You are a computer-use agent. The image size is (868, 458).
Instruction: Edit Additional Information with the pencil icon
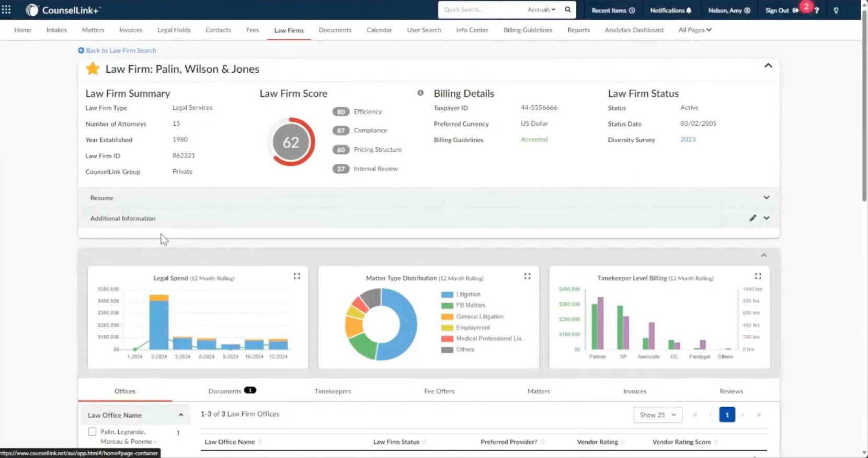[752, 218]
